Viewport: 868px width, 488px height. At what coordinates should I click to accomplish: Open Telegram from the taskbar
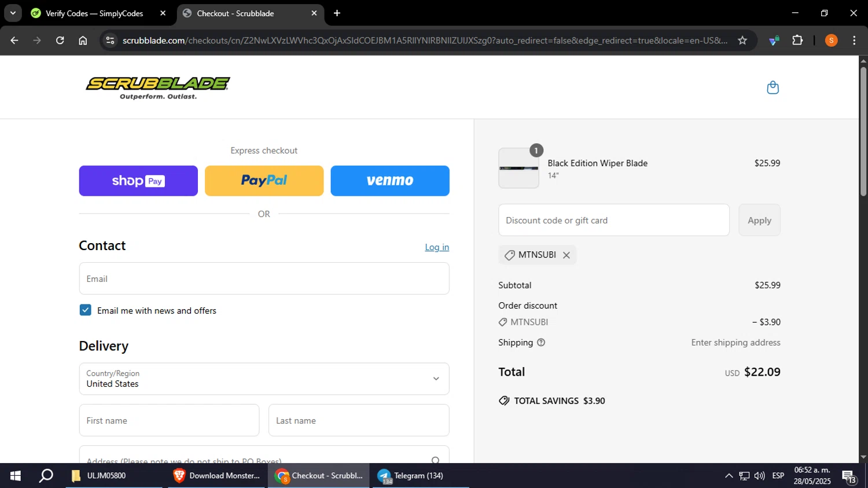(x=420, y=476)
